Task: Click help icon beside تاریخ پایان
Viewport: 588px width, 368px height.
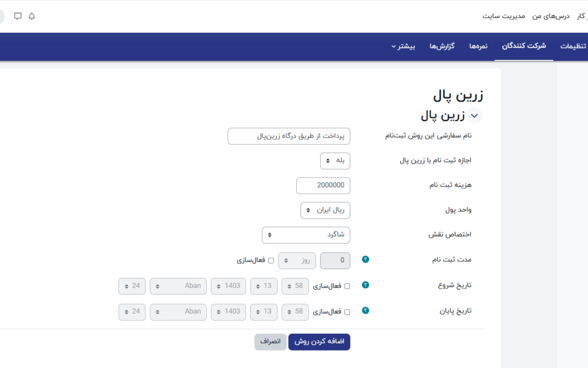Action: tap(365, 311)
